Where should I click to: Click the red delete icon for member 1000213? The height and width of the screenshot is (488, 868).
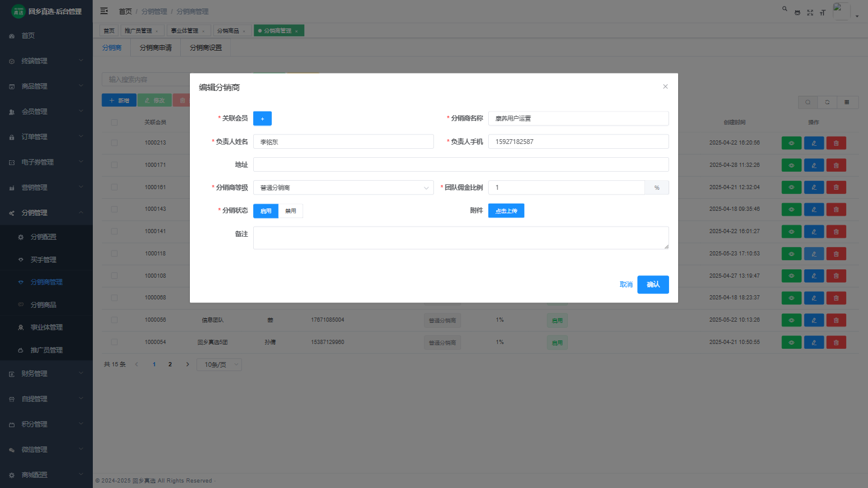click(x=836, y=143)
